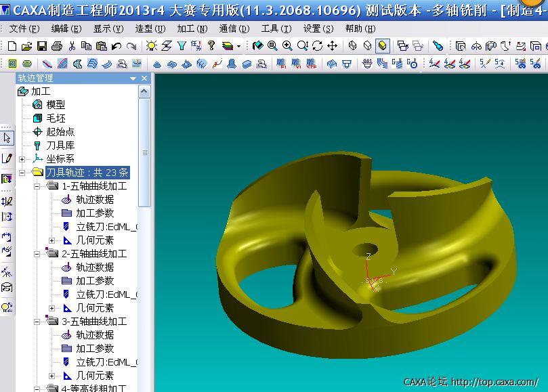The width and height of the screenshot is (548, 392).
Task: Click the magnifier zoom-in icon
Action: click(287, 46)
